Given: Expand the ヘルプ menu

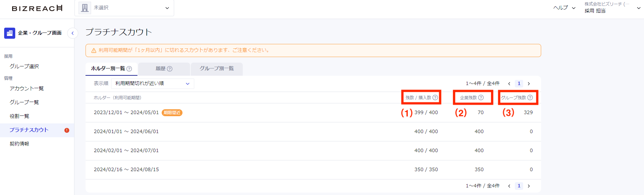Looking at the screenshot, I should click(564, 8).
